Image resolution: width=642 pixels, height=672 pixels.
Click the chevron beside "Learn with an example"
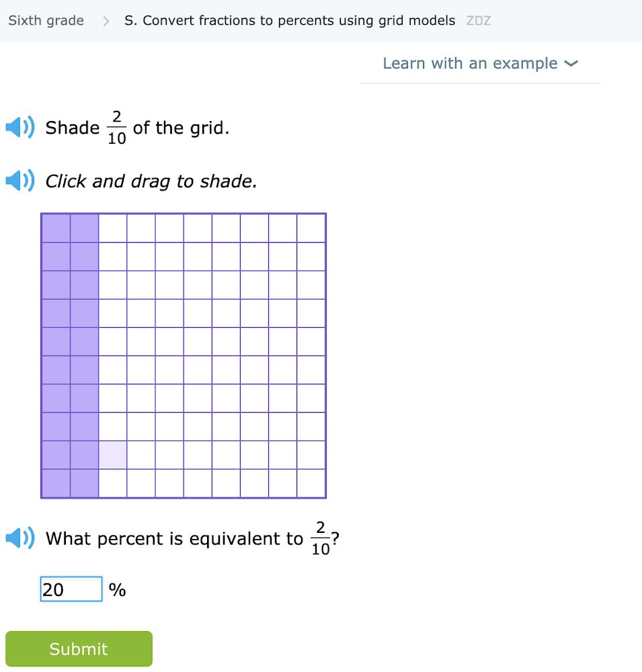tap(571, 64)
